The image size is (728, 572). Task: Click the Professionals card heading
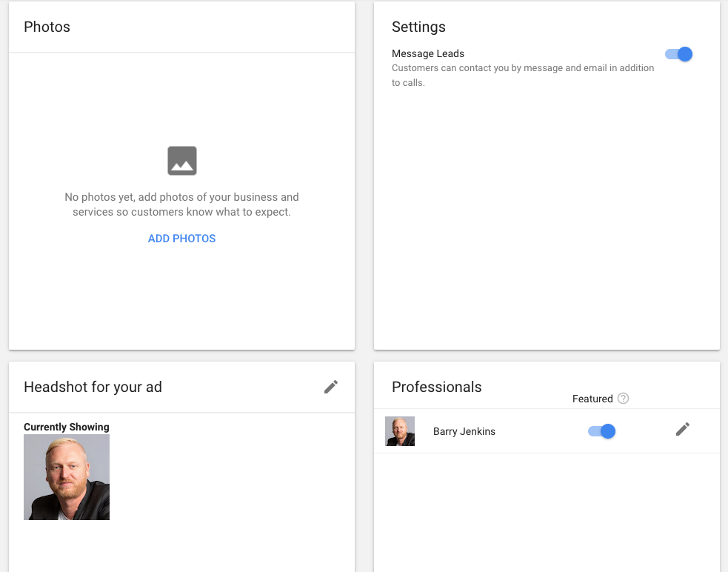(x=436, y=387)
